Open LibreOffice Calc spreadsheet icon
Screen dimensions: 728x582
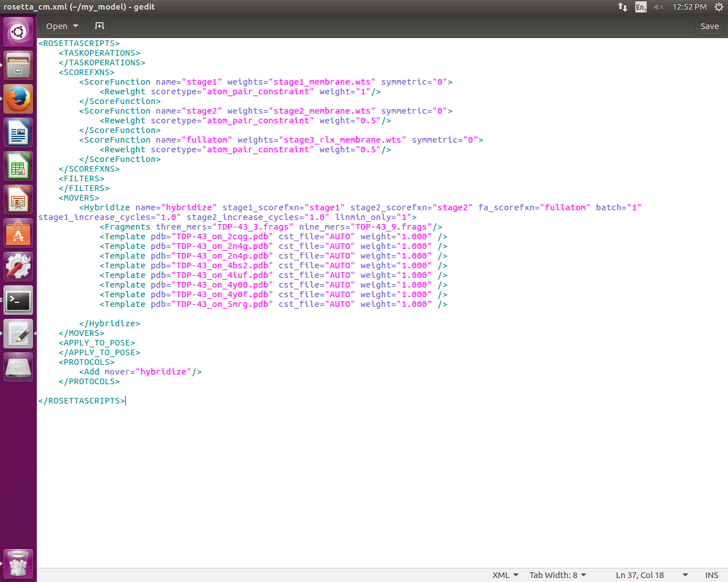[x=18, y=167]
